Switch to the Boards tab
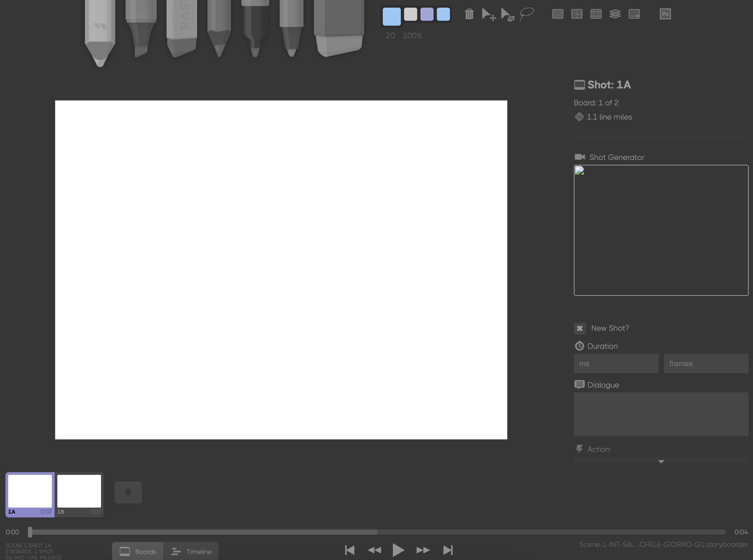 [138, 551]
